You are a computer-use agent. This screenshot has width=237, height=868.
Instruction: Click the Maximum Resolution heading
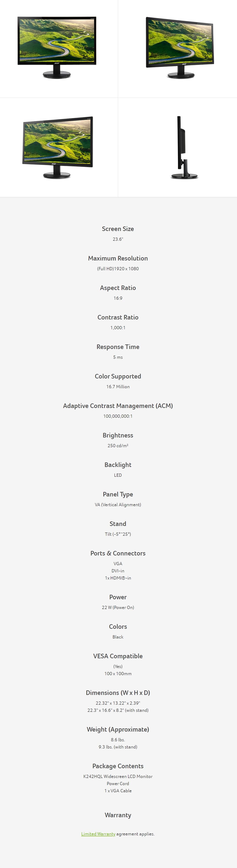(x=118, y=258)
